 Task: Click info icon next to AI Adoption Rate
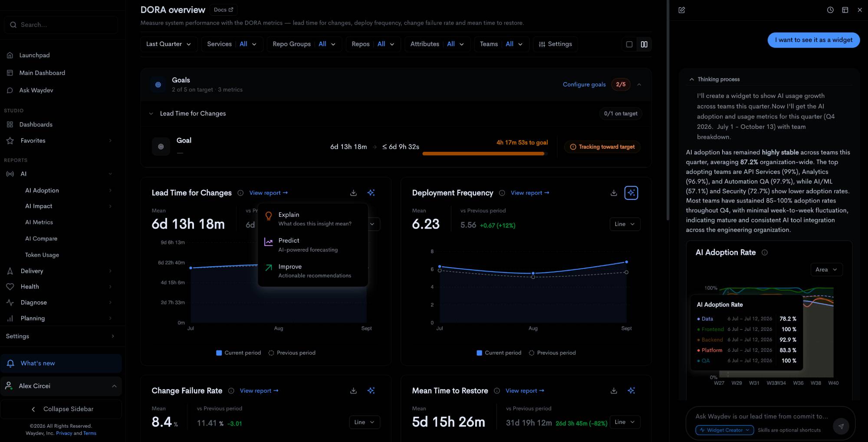765,252
